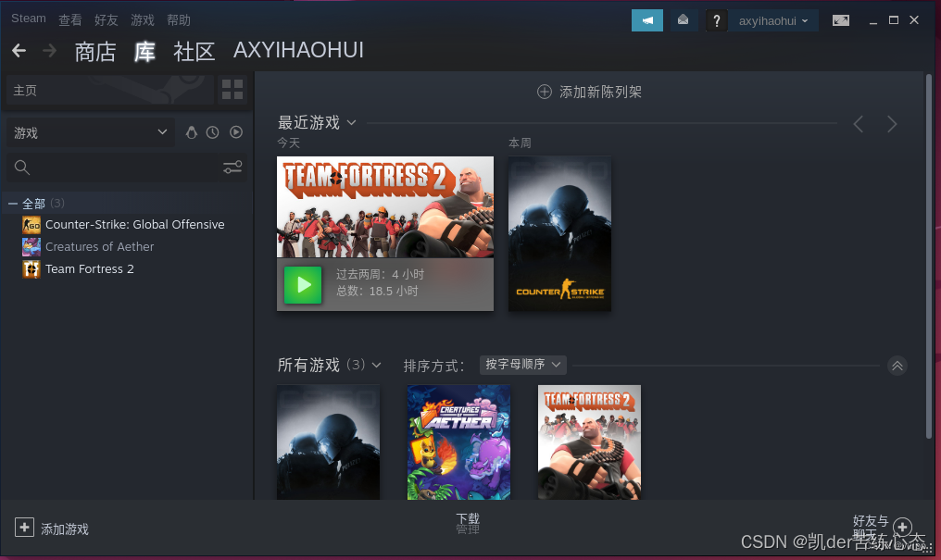Open Counter-Strike cover in recent games
Viewport: 941px width, 560px height.
(x=560, y=234)
